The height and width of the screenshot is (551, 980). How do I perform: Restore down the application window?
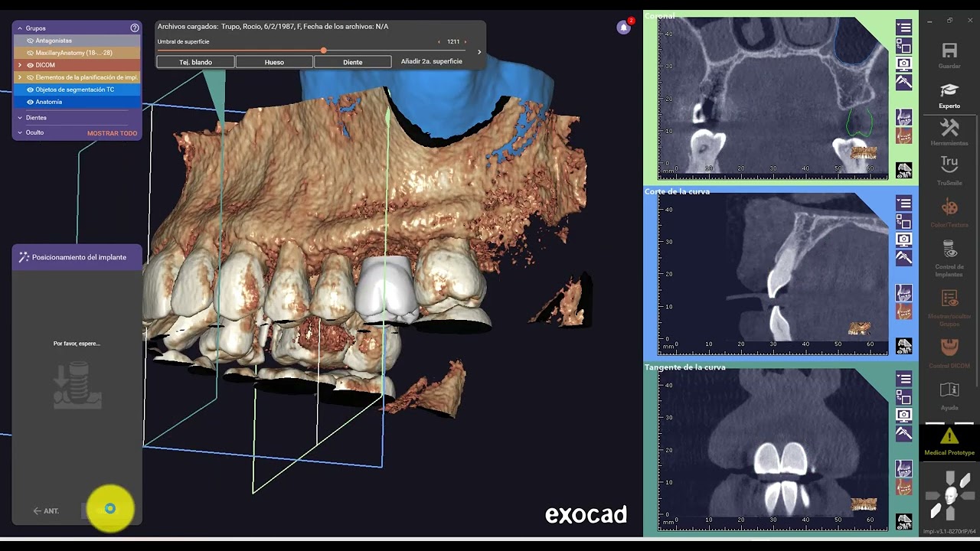[949, 21]
